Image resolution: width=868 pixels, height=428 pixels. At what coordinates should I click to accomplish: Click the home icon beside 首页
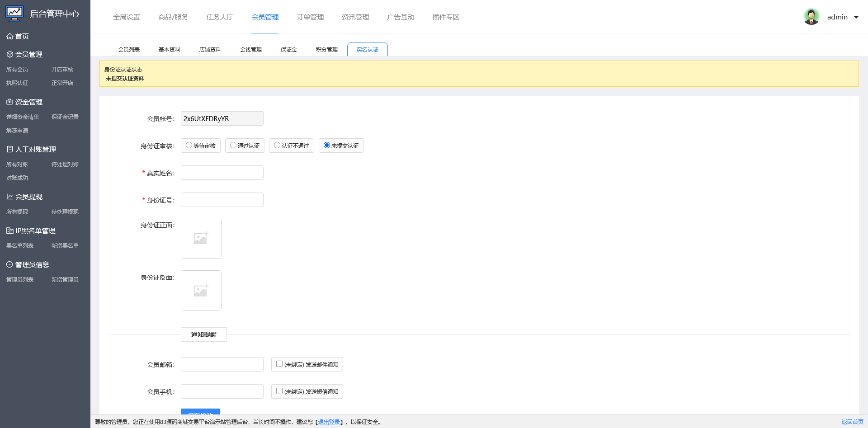click(x=9, y=36)
